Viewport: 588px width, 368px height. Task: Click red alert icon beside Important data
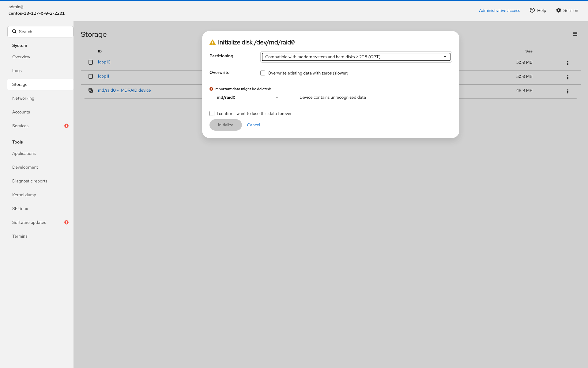click(x=211, y=89)
